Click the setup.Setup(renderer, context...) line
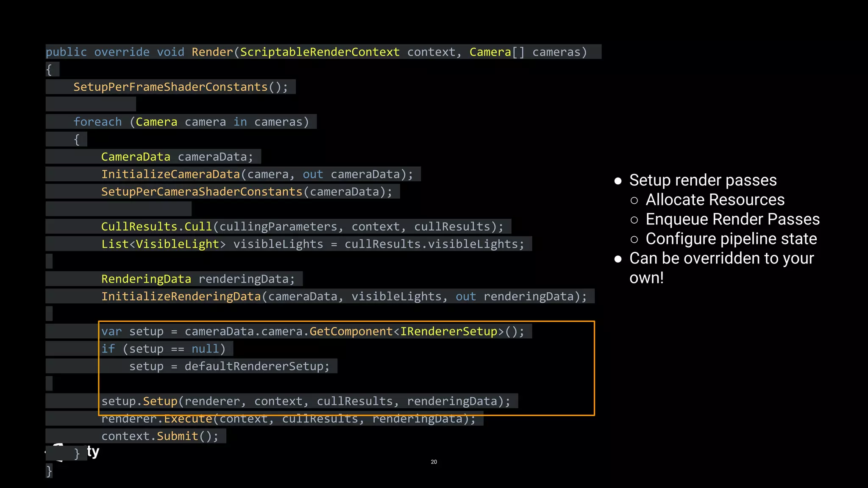 306,401
